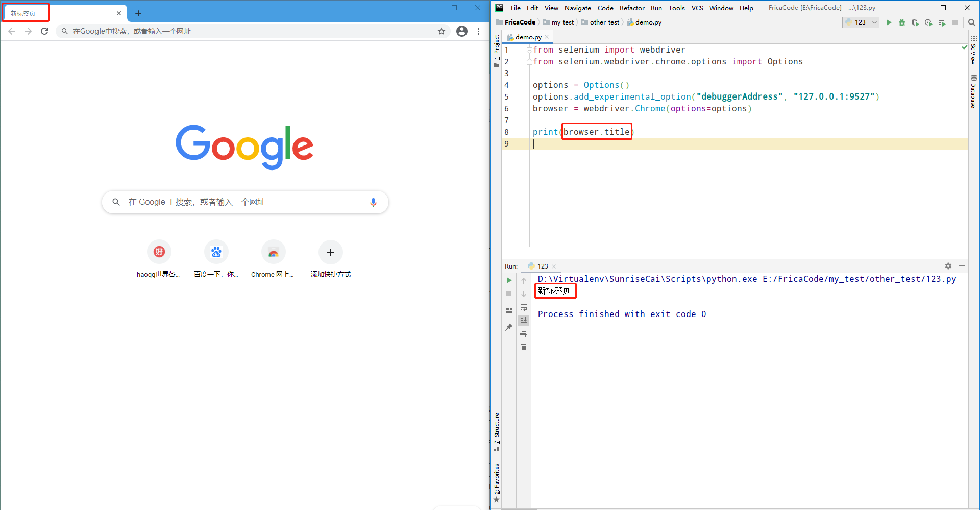
Task: Open the run configurations dropdown
Action: point(874,22)
